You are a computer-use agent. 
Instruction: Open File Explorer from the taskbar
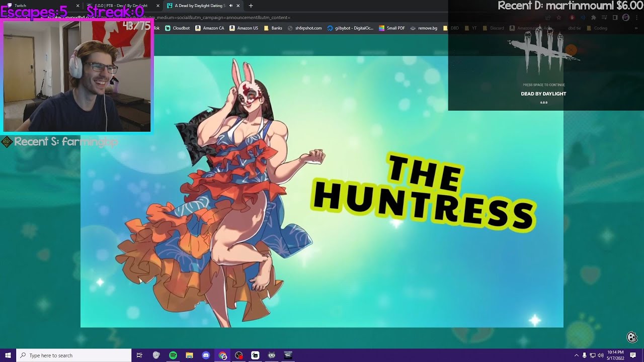pyautogui.click(x=189, y=355)
